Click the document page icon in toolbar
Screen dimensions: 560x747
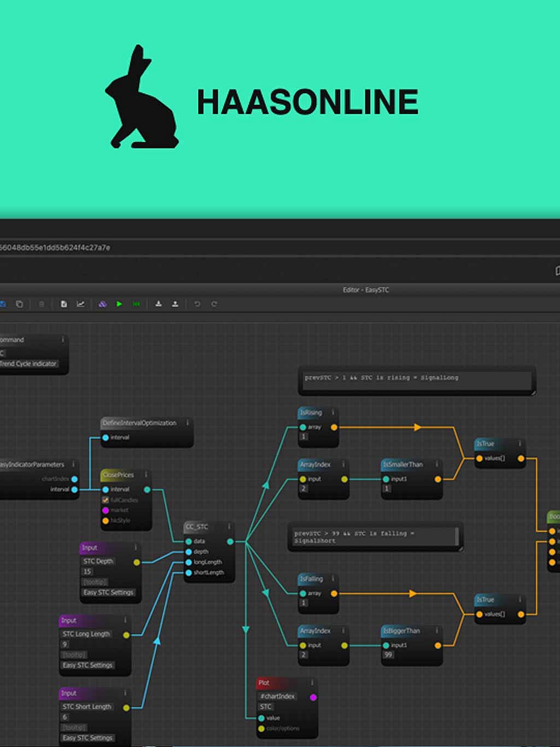[x=63, y=304]
